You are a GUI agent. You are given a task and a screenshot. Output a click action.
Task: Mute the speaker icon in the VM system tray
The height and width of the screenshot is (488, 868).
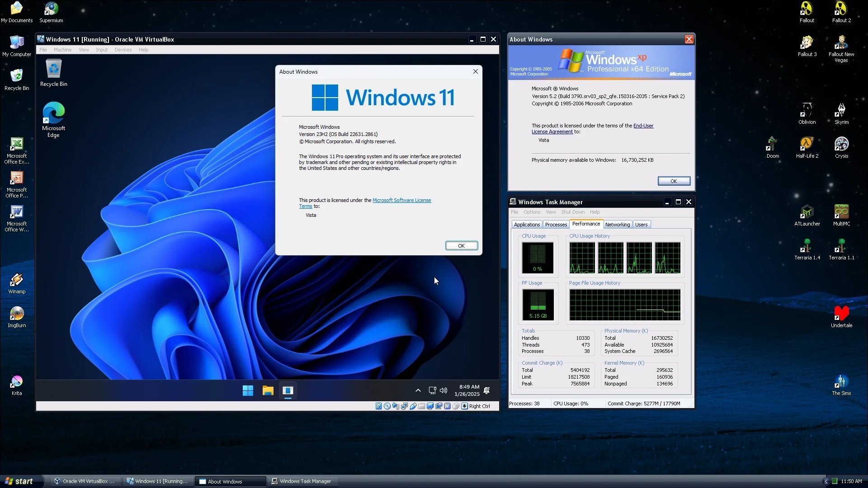point(443,390)
